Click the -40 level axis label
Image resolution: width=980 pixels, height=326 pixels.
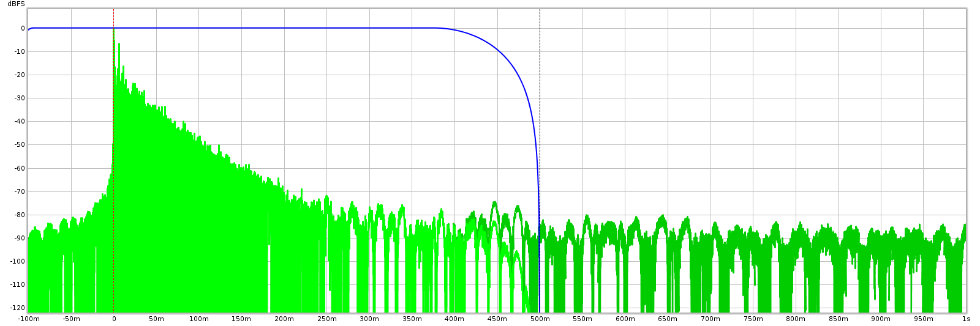[20, 121]
